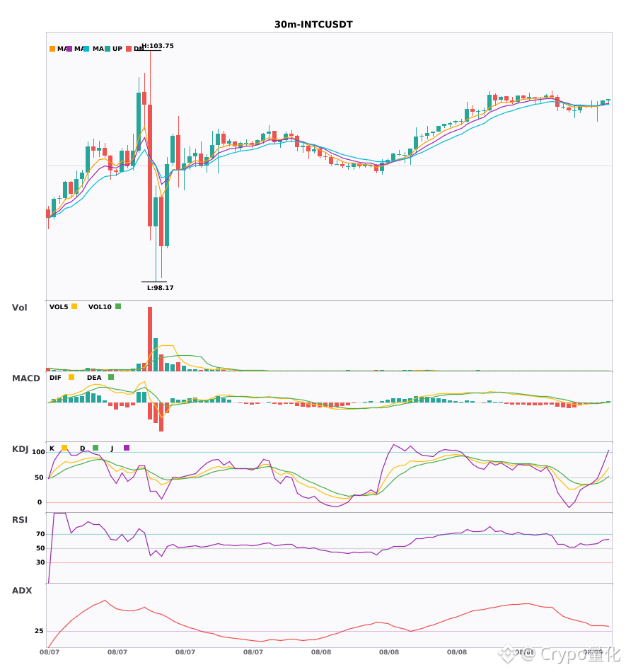
Task: Click the H:103.75 high price label
Action: click(158, 46)
